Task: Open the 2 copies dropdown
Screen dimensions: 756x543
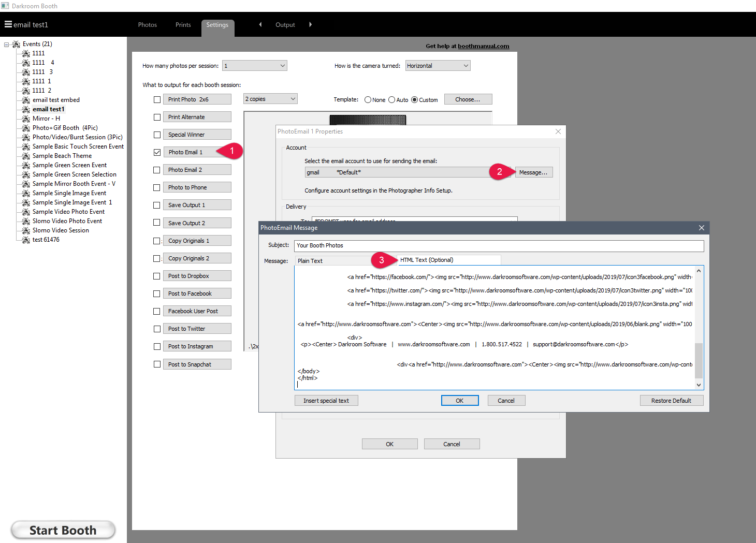Action: 270,99
